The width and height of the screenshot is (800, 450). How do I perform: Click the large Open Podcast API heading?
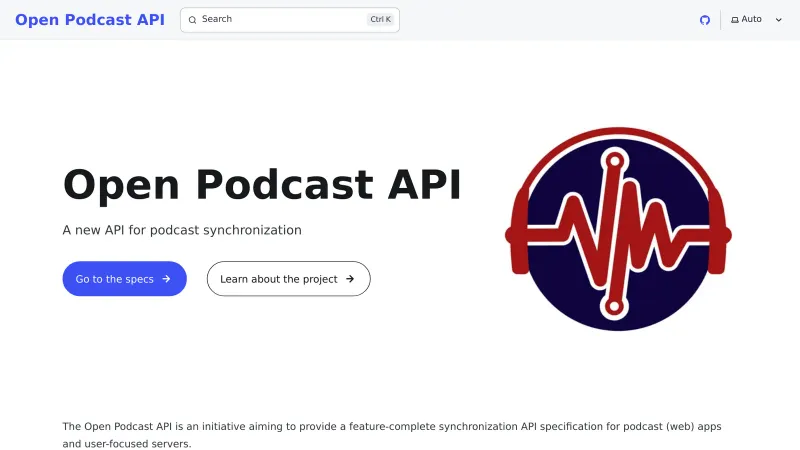pyautogui.click(x=262, y=185)
